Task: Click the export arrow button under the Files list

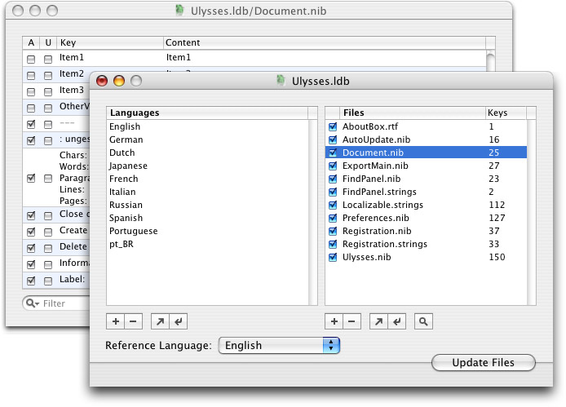Action: pyautogui.click(x=378, y=321)
